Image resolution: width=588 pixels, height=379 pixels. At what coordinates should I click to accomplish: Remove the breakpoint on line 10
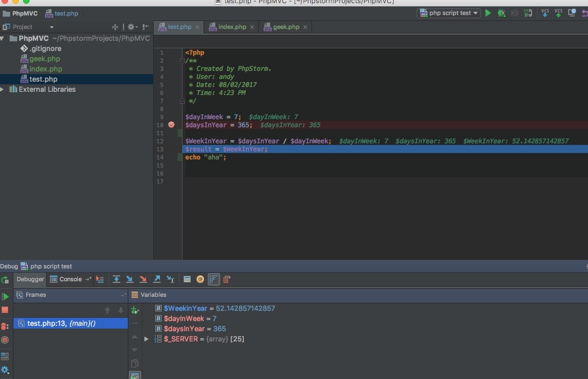(171, 125)
